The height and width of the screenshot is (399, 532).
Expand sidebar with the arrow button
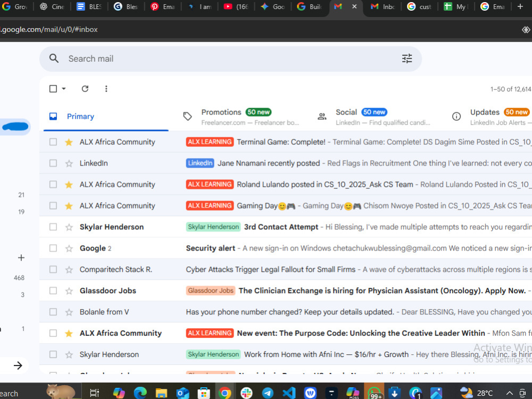coord(18,365)
